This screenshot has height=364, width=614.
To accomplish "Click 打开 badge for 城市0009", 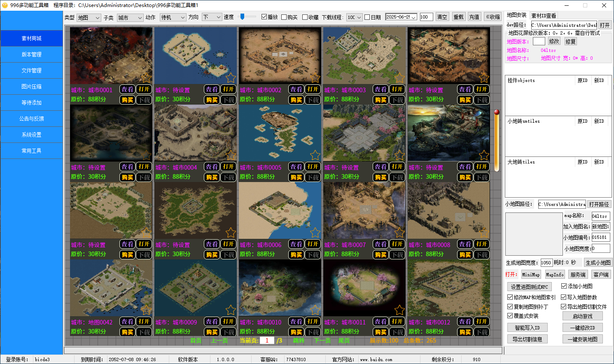I will [x=229, y=321].
